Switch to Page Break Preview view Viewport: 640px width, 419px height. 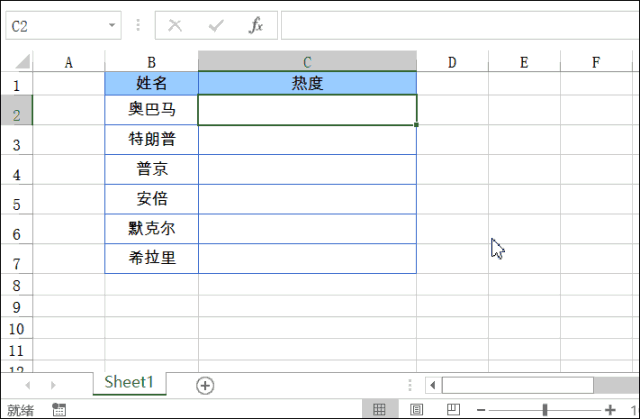click(453, 409)
